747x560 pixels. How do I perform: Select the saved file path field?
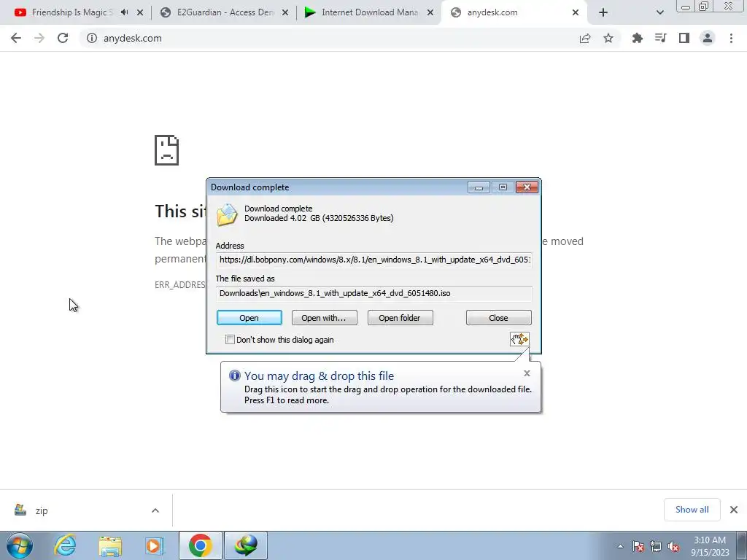[374, 293]
